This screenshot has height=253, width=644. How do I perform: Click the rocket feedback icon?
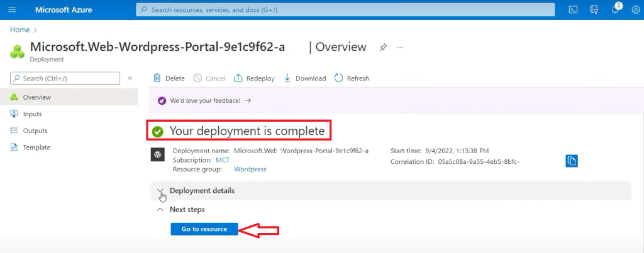(x=162, y=100)
